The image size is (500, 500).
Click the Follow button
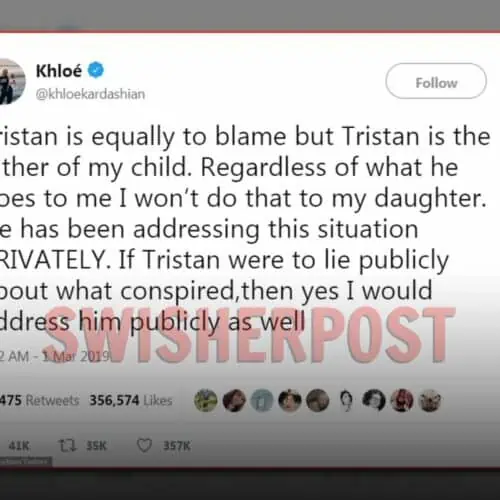pos(436,81)
